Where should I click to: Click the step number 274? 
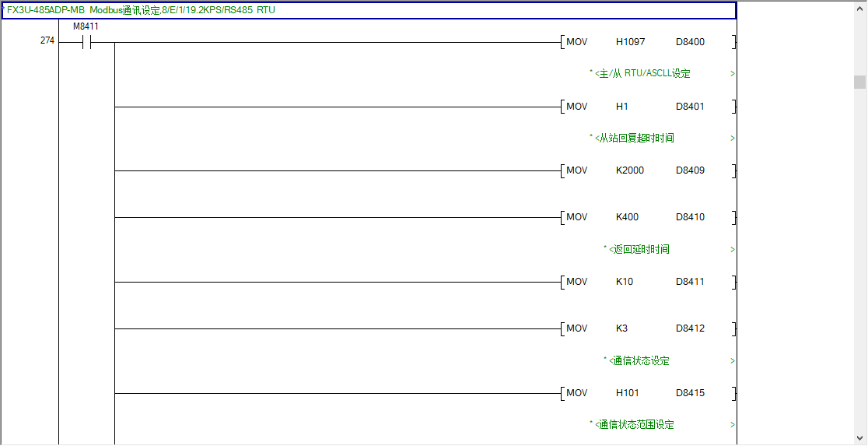pos(47,41)
